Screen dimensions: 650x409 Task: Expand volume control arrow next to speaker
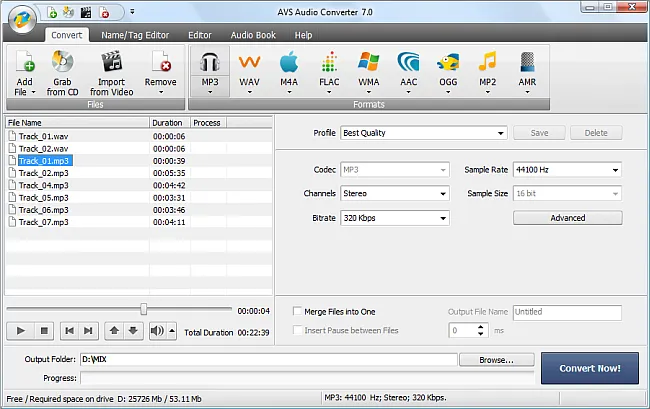click(x=172, y=331)
